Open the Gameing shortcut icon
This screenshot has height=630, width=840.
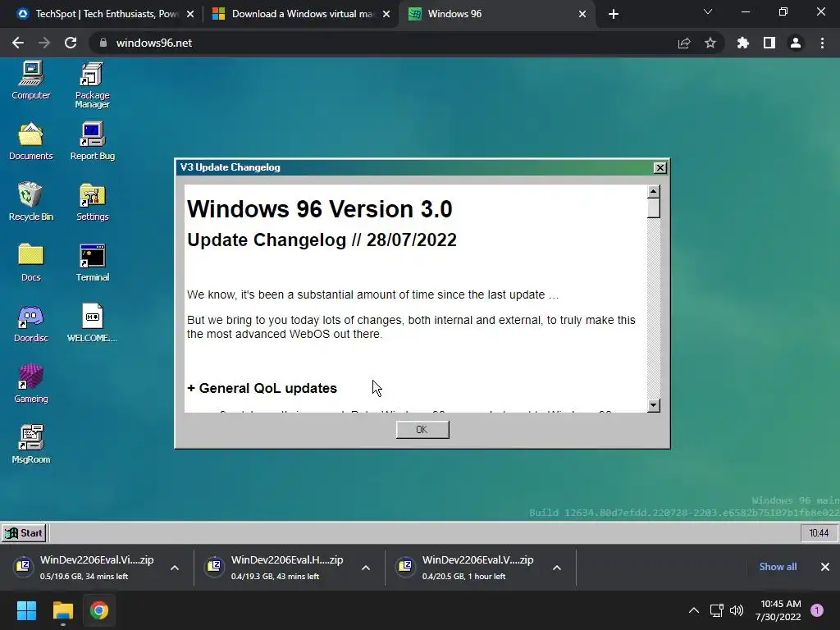pos(31,384)
